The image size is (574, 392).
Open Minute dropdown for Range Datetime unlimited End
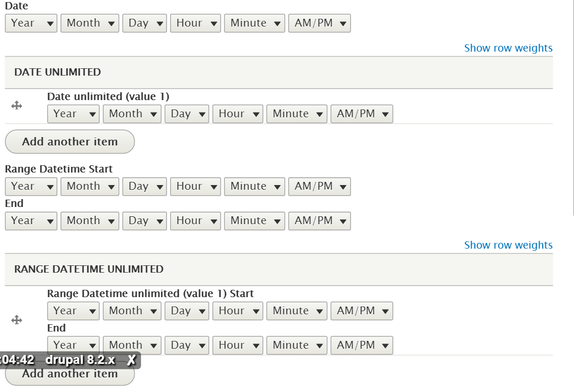click(296, 345)
